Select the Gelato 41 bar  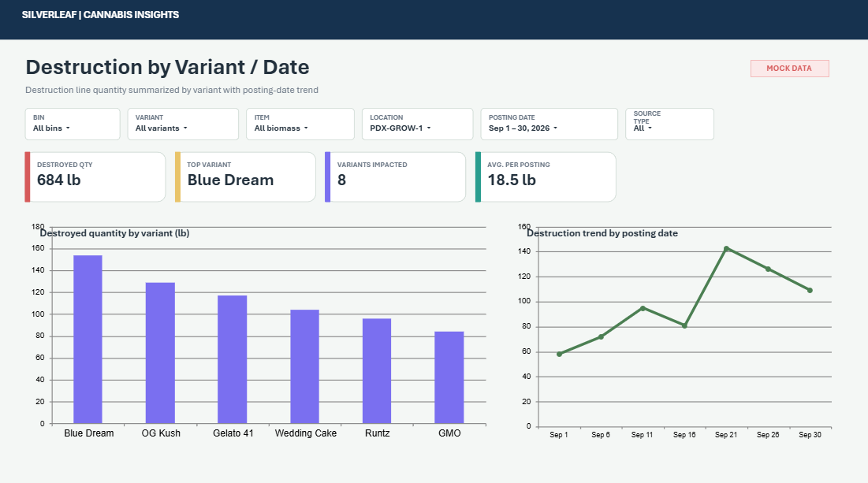pos(233,359)
